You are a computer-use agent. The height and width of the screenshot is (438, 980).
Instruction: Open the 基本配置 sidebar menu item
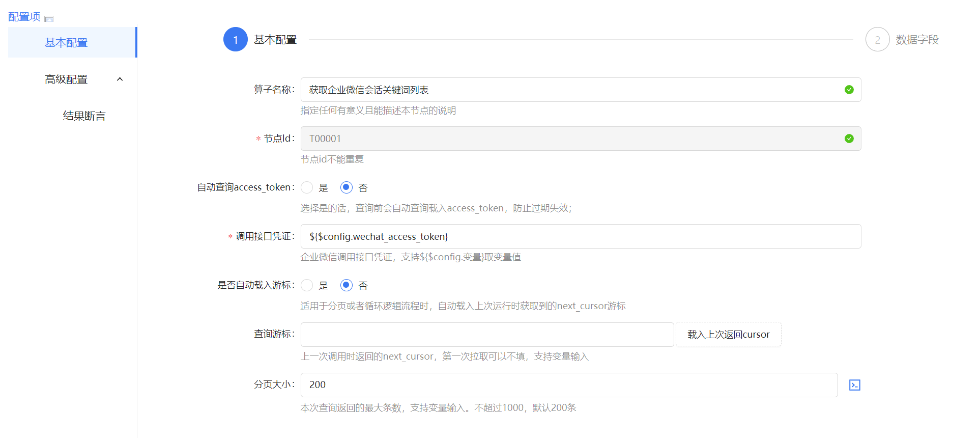(72, 42)
